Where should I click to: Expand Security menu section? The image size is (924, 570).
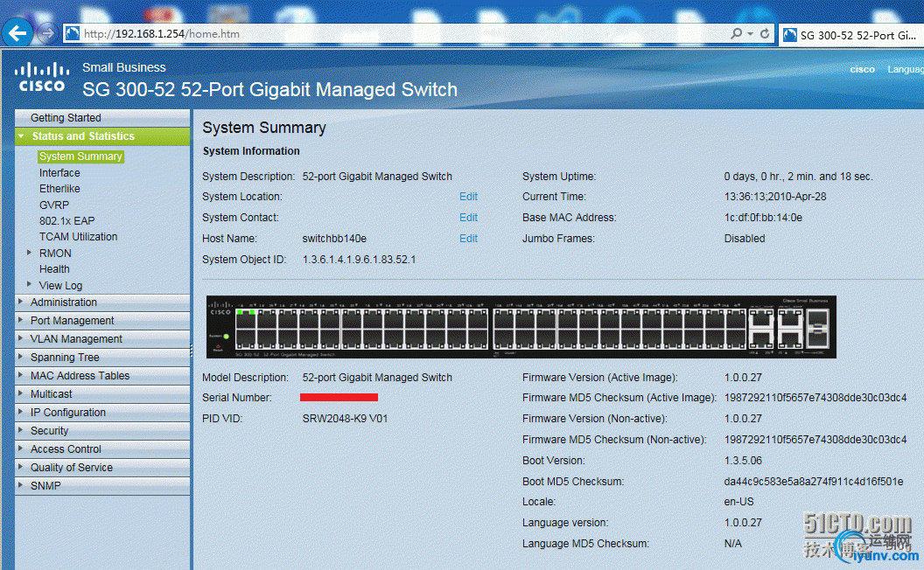102,430
